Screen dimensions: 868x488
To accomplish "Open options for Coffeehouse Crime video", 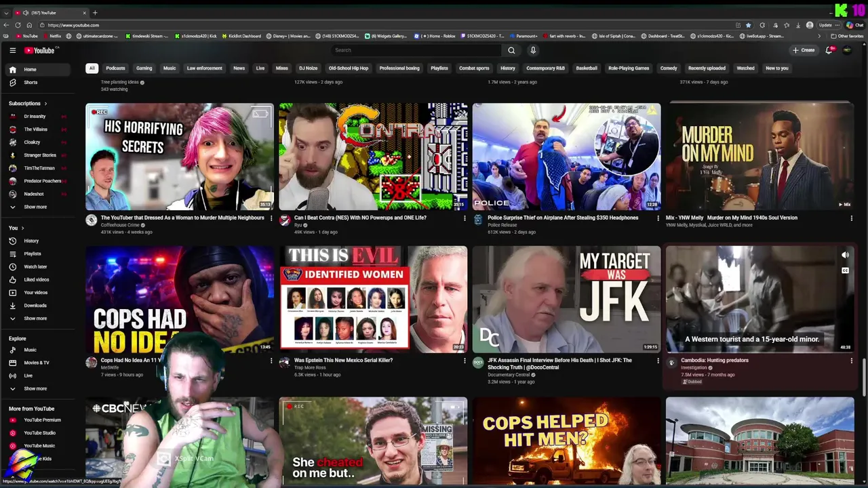I will click(271, 218).
